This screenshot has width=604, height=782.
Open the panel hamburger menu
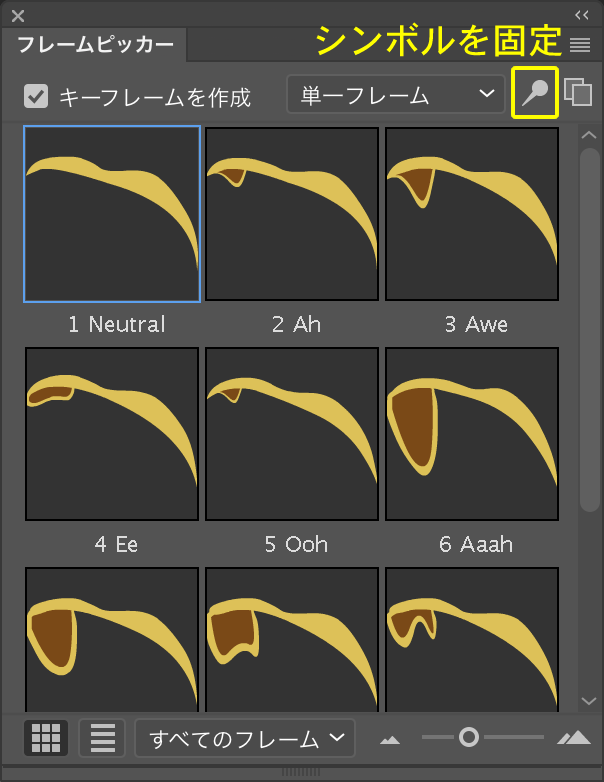point(580,45)
